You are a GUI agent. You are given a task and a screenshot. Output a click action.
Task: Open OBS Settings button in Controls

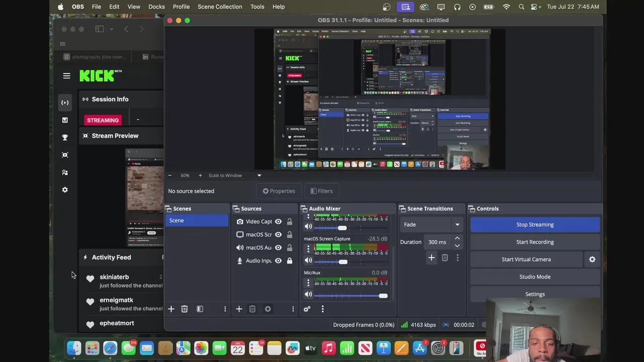click(535, 294)
